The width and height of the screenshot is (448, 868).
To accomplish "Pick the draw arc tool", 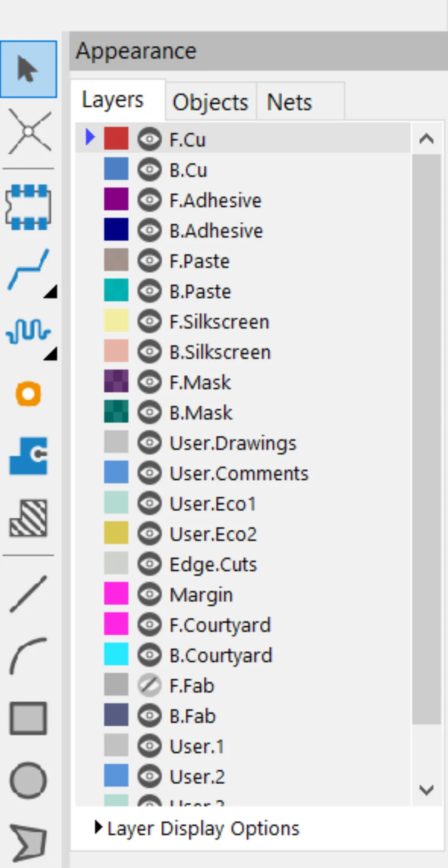I will (28, 655).
